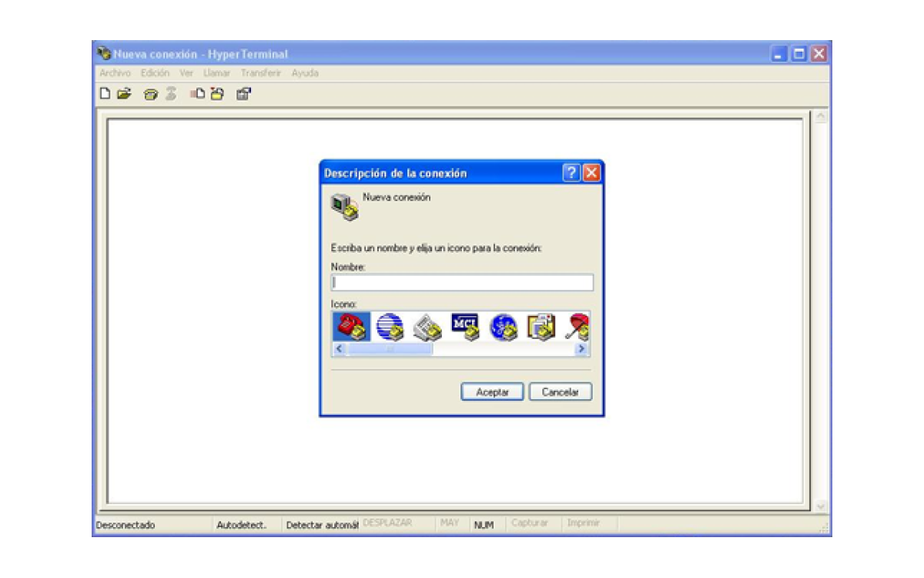Screen dimensions: 924x578
Task: Minimize the HyperTerminal window
Action: point(780,54)
